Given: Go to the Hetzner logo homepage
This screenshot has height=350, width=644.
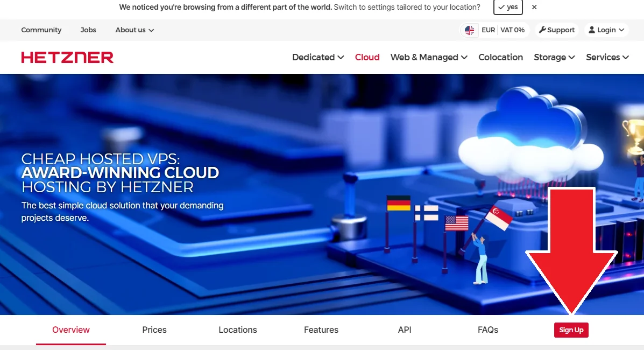Looking at the screenshot, I should (x=67, y=57).
